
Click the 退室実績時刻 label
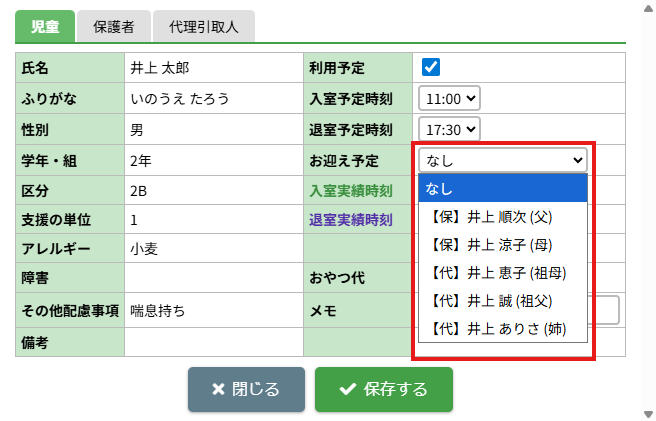350,220
